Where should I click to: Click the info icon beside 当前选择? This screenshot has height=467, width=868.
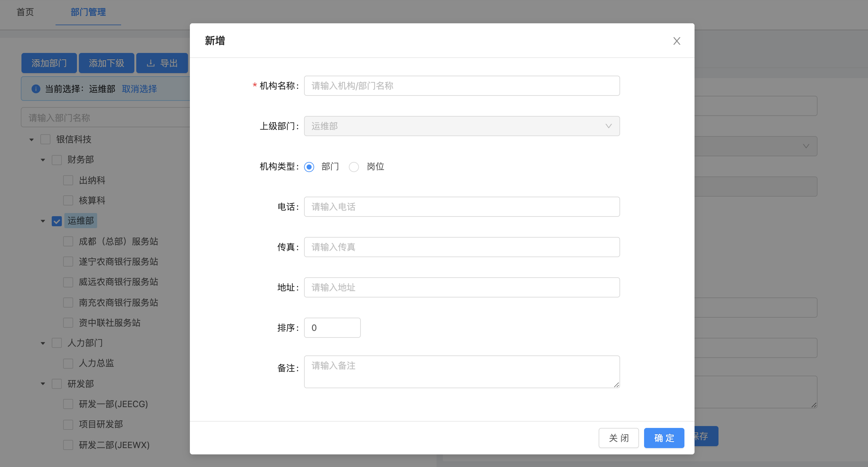[x=36, y=89]
